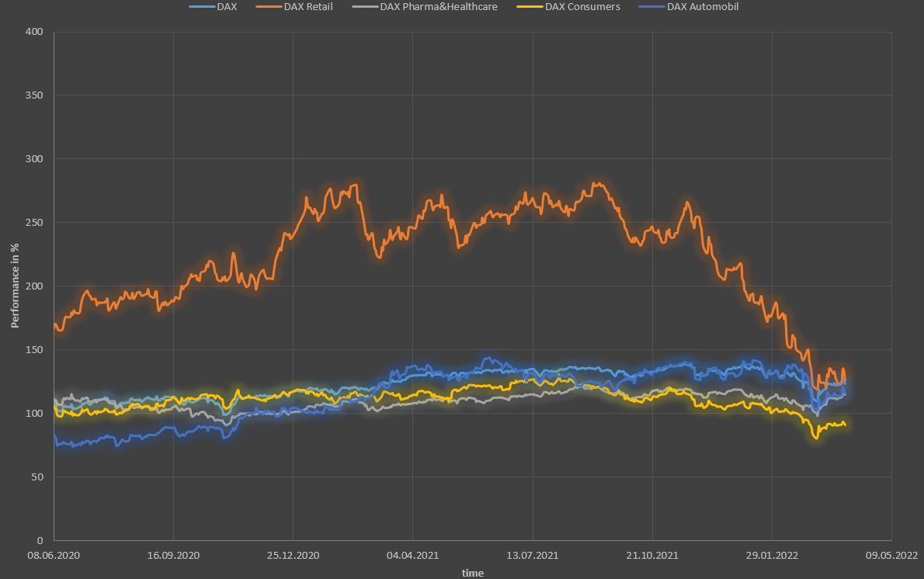Click the 13.07.2021 date label

533,556
